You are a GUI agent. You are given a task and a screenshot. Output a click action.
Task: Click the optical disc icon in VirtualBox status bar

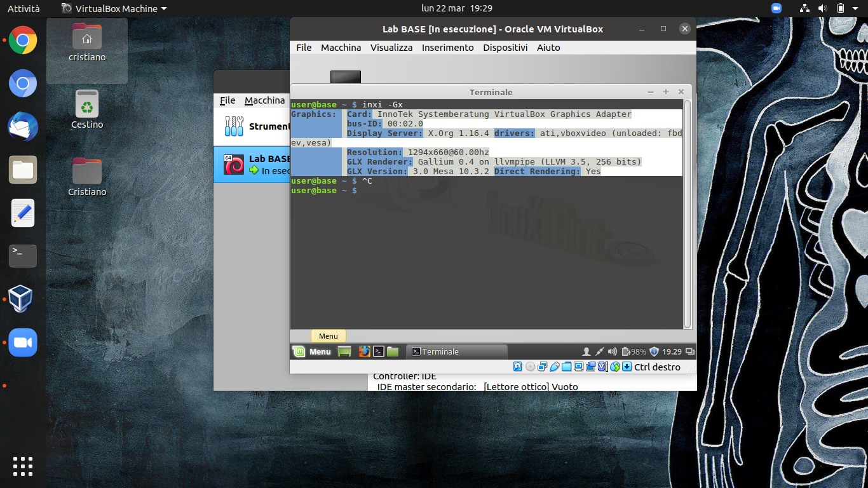pyautogui.click(x=529, y=367)
